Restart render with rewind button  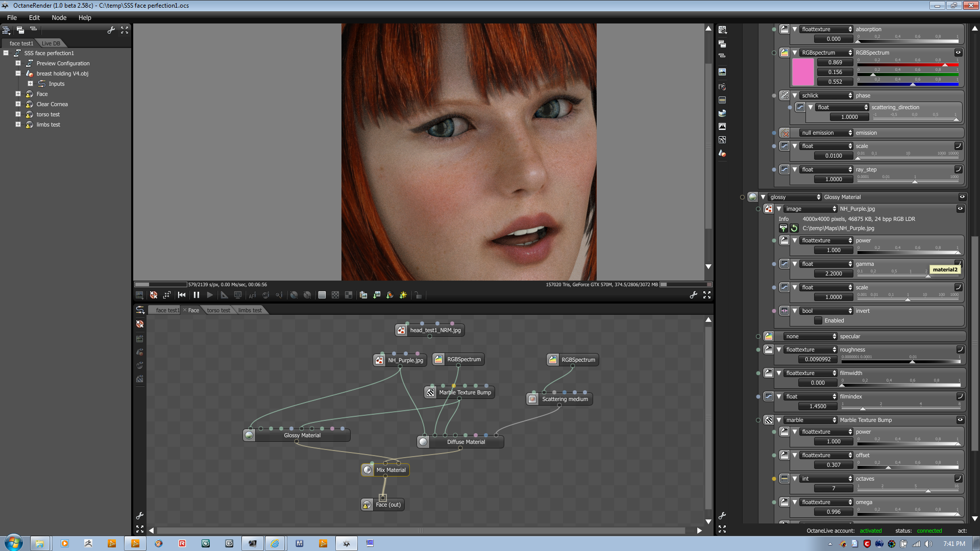[182, 295]
